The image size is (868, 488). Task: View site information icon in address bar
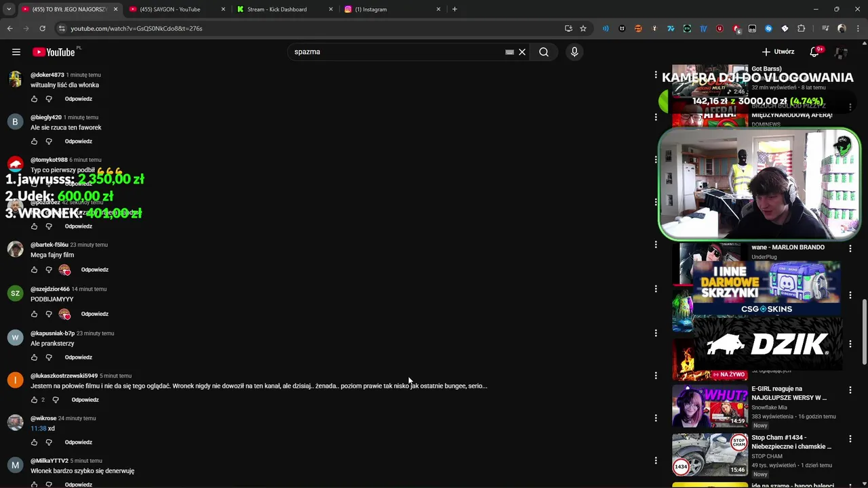pos(62,28)
